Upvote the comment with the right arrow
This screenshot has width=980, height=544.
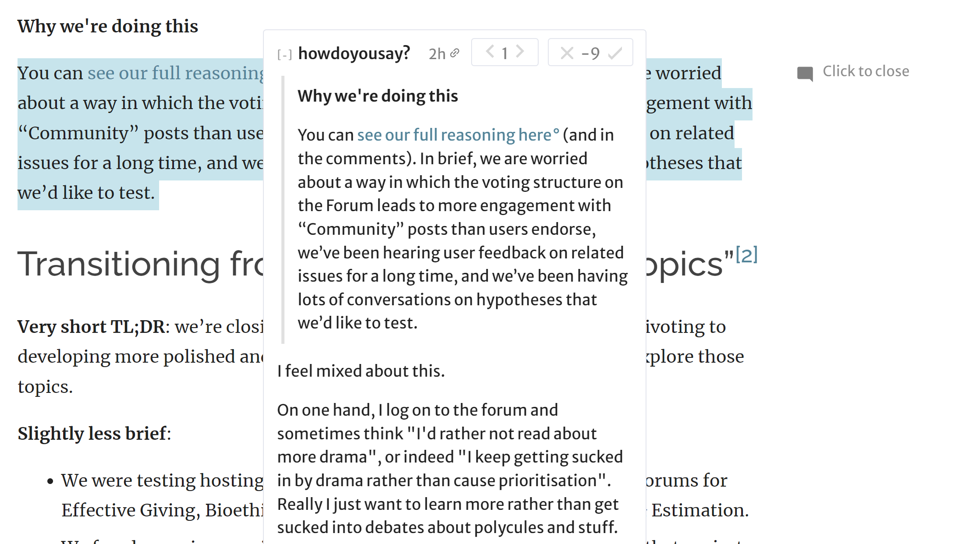click(x=520, y=52)
